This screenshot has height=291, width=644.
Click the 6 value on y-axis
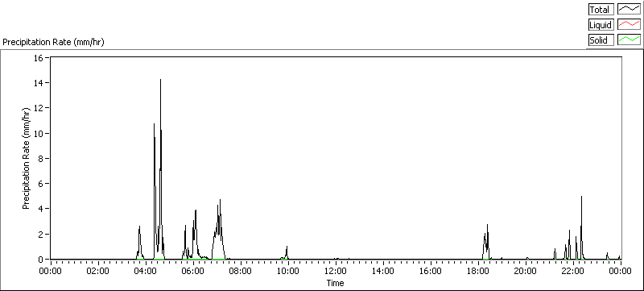pyautogui.click(x=41, y=184)
